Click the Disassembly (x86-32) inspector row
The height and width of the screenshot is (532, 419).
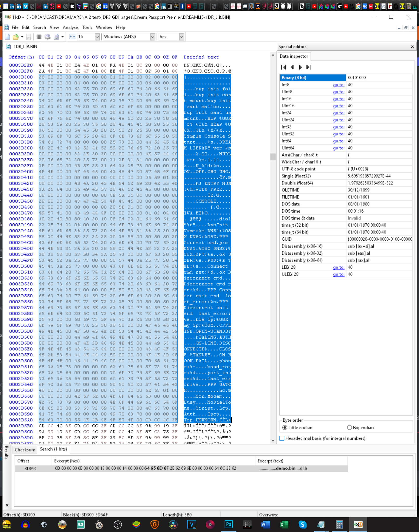(346, 253)
